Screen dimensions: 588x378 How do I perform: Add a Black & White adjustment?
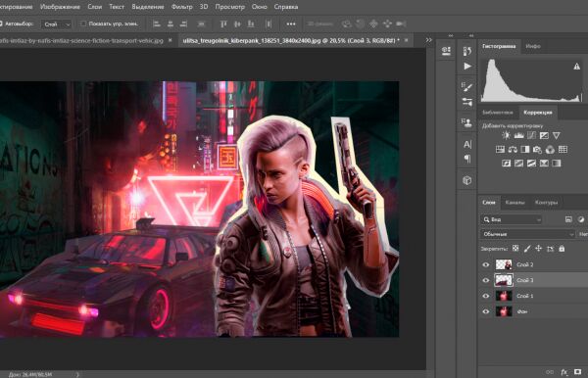click(525, 150)
